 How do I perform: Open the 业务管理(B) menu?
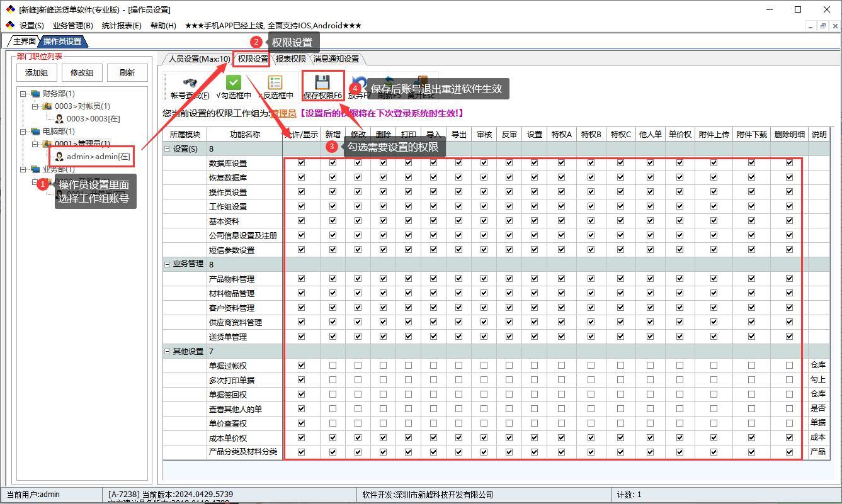point(72,26)
